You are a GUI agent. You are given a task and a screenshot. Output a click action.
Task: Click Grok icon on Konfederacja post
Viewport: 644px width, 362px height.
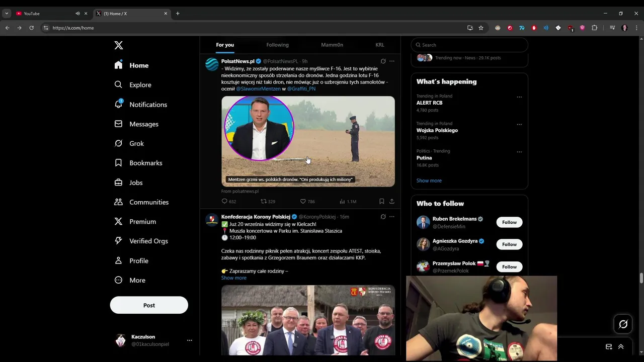(x=383, y=217)
